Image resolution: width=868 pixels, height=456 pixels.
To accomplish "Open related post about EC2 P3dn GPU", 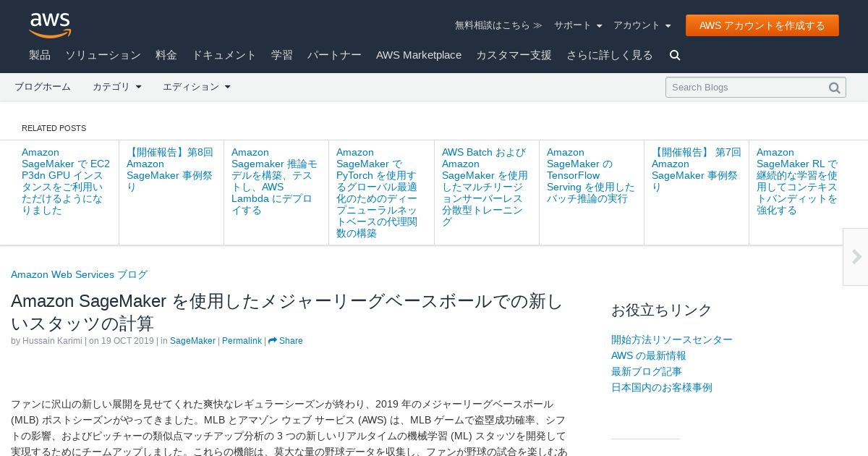I will tap(66, 181).
